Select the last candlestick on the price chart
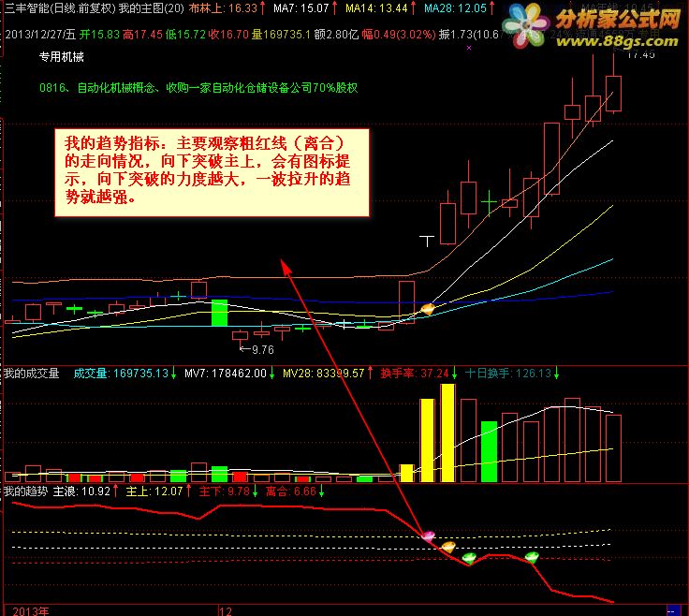 pyautogui.click(x=613, y=83)
